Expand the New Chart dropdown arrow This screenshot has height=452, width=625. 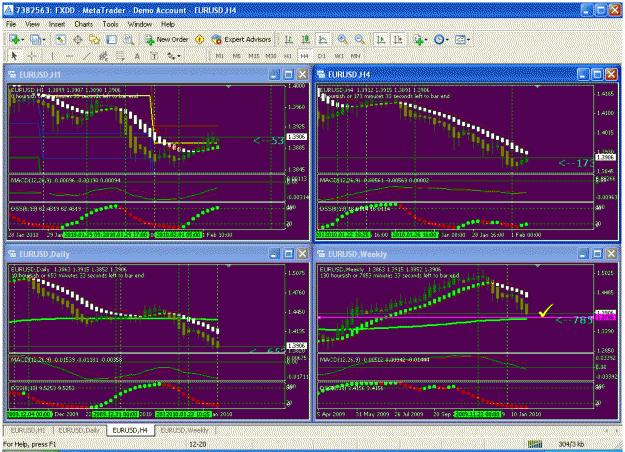(x=23, y=39)
